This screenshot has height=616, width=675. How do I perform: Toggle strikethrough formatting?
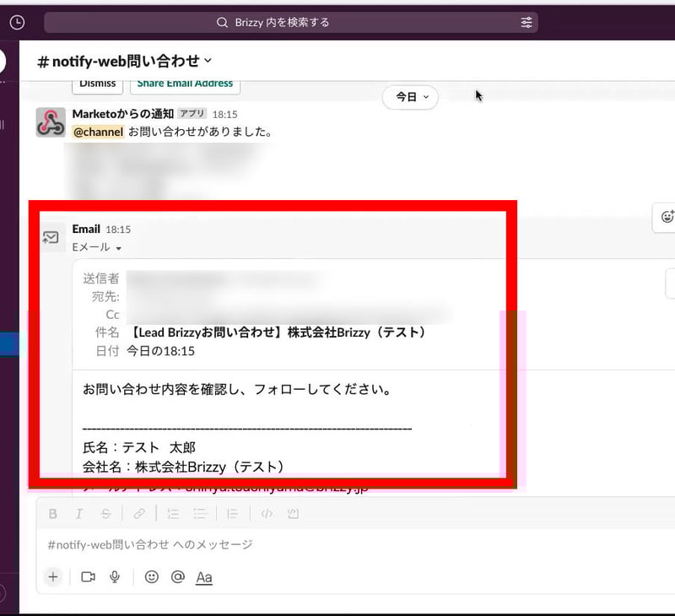click(106, 514)
